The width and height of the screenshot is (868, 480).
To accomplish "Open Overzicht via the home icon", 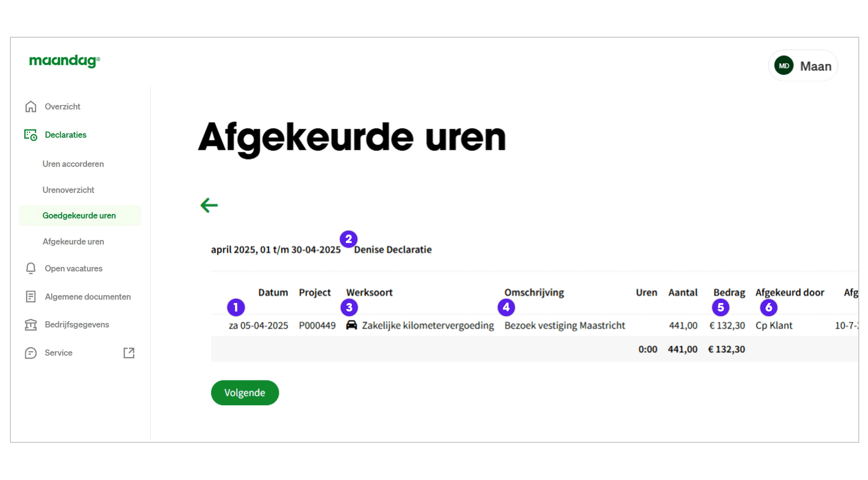I will pyautogui.click(x=30, y=106).
